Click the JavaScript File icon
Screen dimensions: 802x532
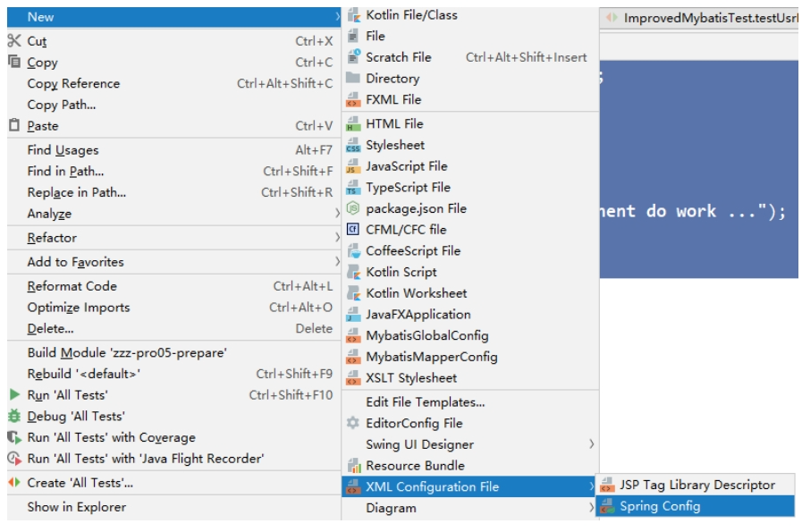click(353, 166)
